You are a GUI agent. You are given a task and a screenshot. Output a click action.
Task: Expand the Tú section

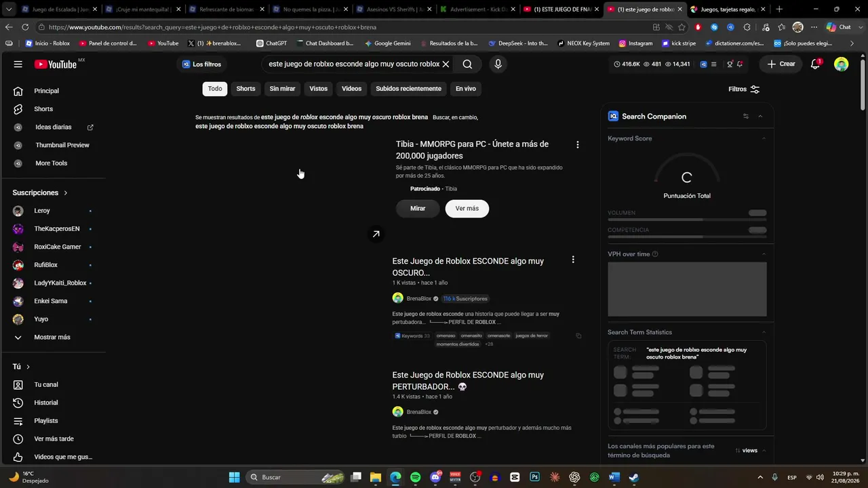click(21, 367)
